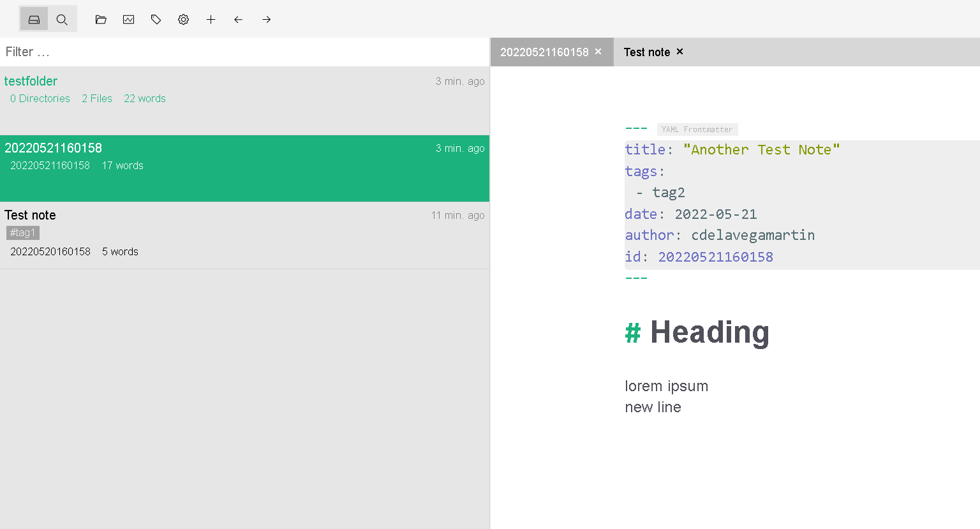Keep file manager view enabled

click(34, 19)
